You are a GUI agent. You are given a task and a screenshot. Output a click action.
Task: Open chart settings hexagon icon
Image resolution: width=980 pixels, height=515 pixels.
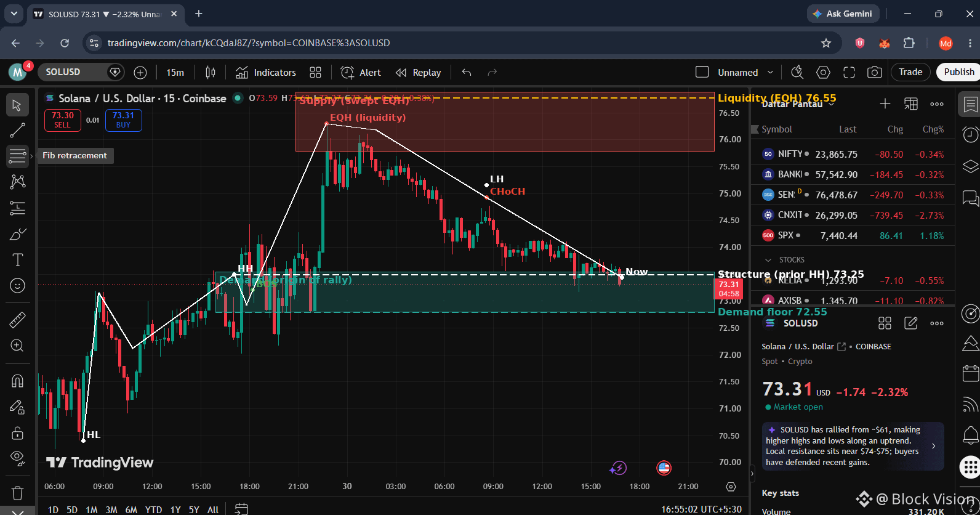[x=823, y=73]
